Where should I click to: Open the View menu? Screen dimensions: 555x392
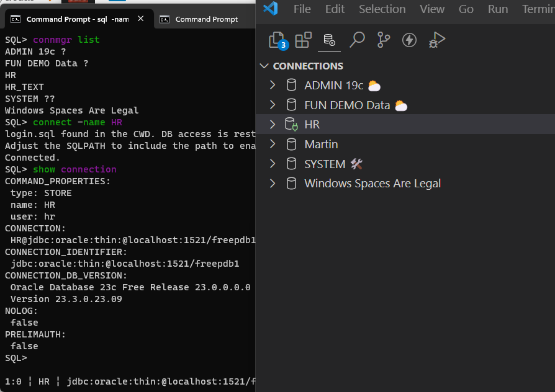[x=432, y=9]
